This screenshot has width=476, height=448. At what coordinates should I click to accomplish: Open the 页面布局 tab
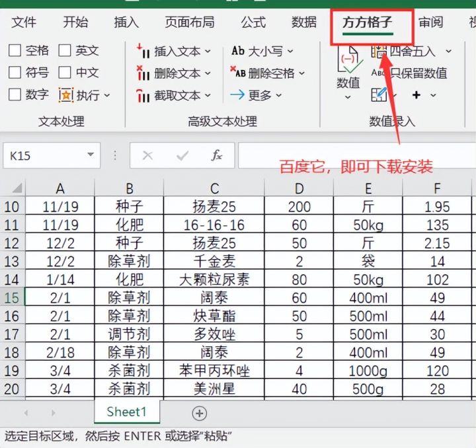(x=190, y=22)
